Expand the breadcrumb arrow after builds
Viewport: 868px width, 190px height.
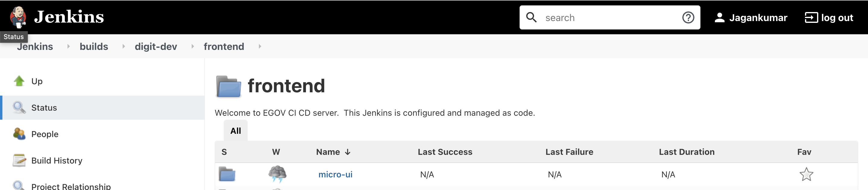tap(123, 46)
